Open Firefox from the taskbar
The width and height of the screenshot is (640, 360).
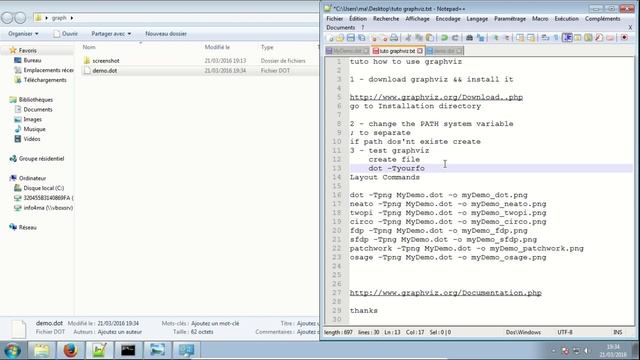(x=70, y=350)
